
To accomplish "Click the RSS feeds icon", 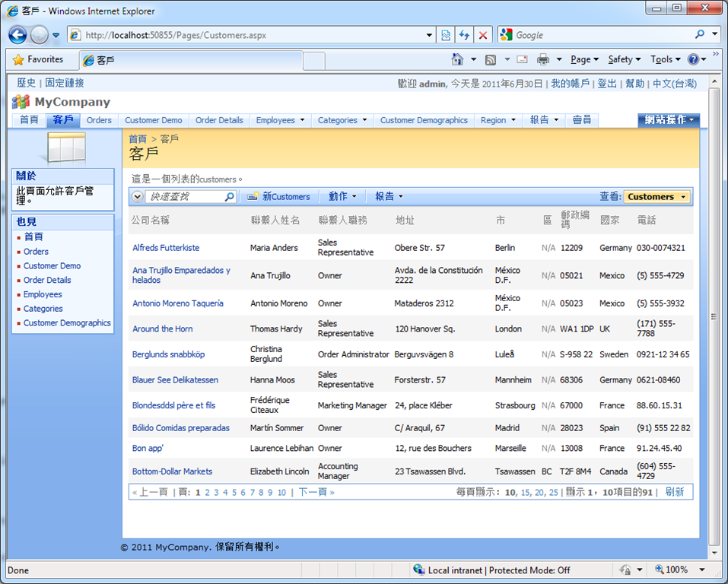I will pyautogui.click(x=491, y=59).
